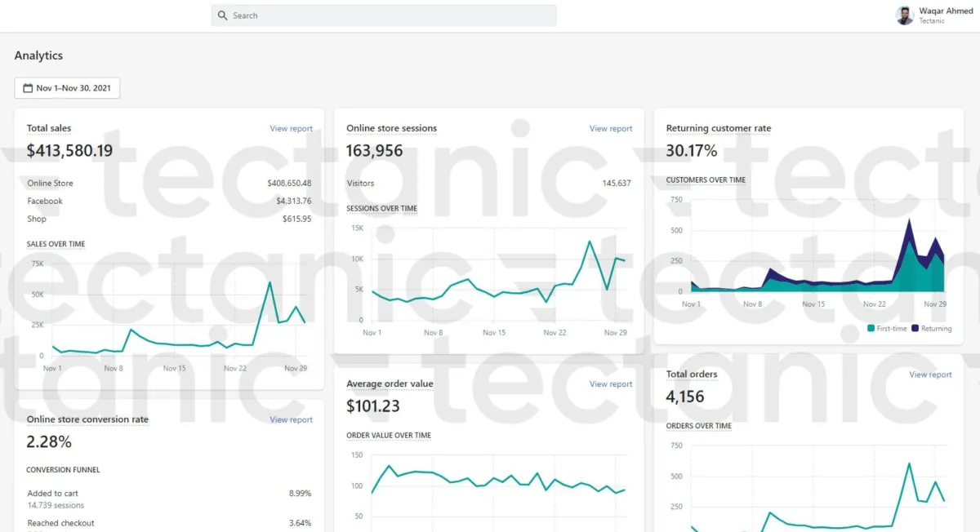Select the First-time legend color swatch
The width and height of the screenshot is (980, 532).
click(871, 328)
